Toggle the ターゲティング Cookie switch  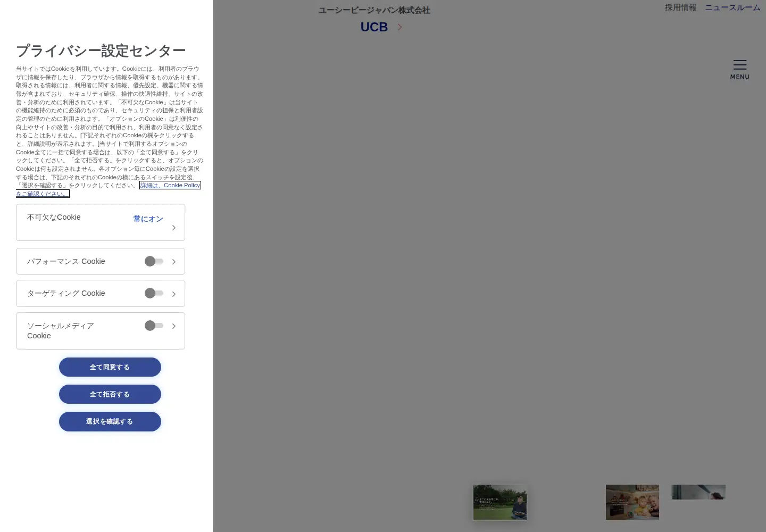154,293
